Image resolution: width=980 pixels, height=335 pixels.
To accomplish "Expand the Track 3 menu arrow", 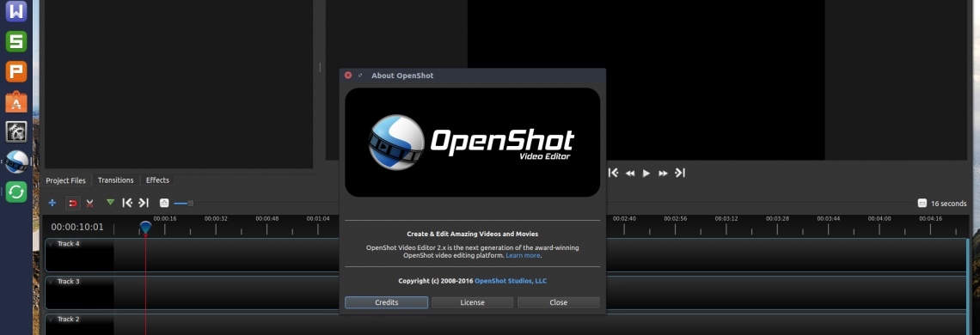I will [50, 282].
